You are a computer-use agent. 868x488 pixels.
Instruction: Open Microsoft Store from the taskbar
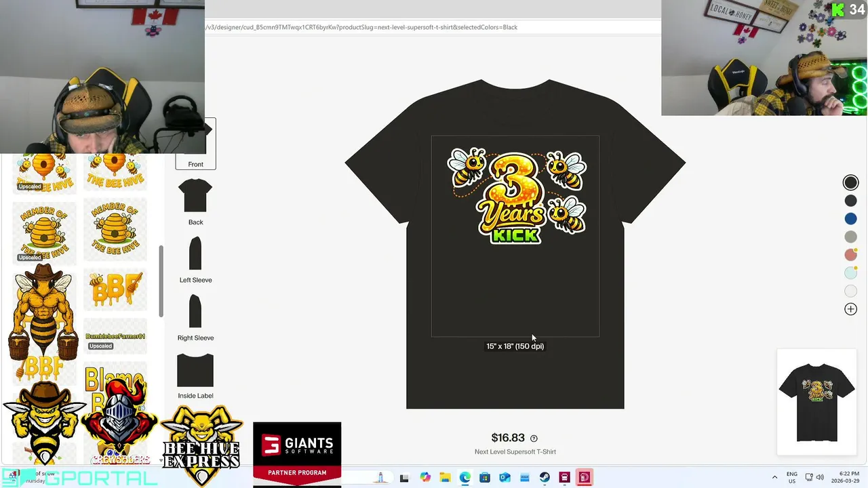click(x=485, y=478)
